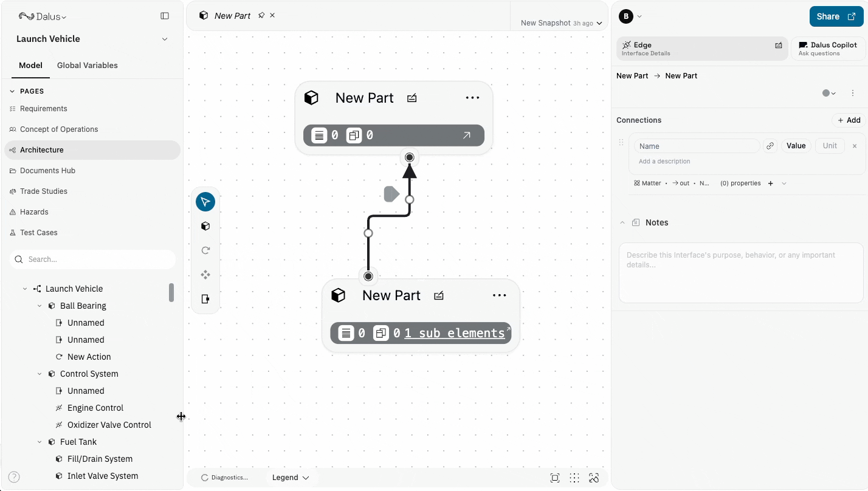
Task: Click the upper New Part's sub-elements count icon
Action: pos(354,136)
